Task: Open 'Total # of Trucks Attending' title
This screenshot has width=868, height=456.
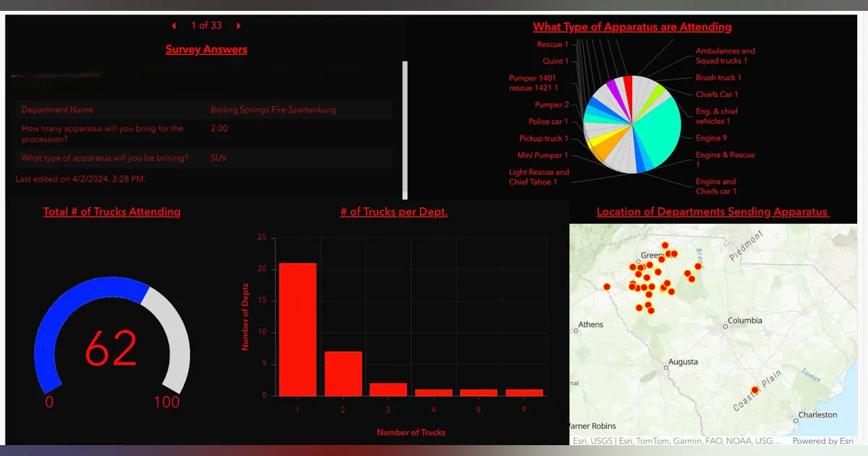Action: click(x=112, y=211)
